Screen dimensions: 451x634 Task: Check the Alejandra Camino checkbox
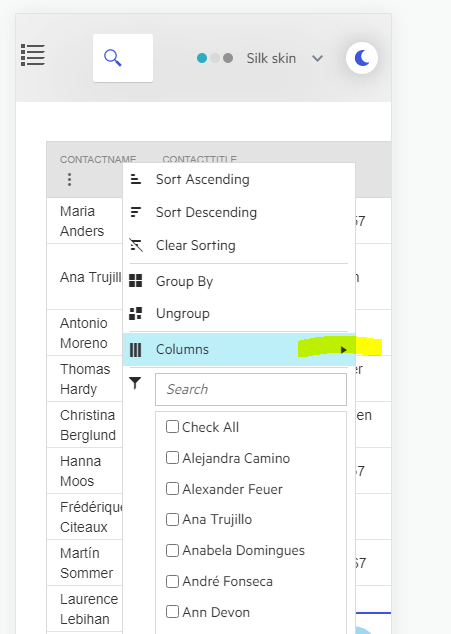(x=172, y=458)
